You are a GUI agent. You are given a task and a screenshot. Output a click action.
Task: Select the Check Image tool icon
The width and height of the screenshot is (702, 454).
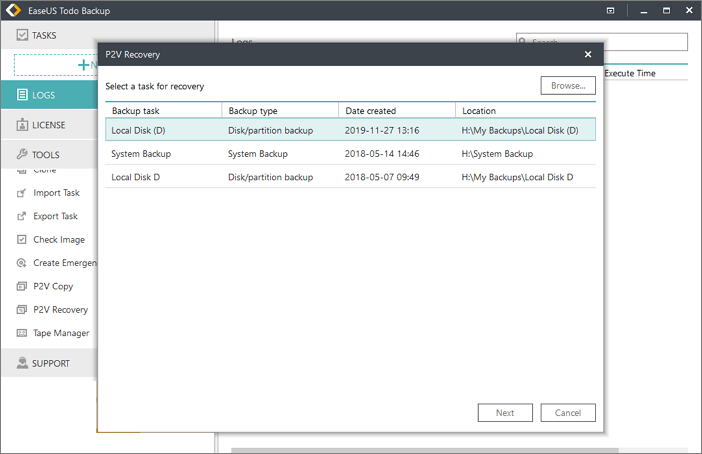(x=22, y=240)
